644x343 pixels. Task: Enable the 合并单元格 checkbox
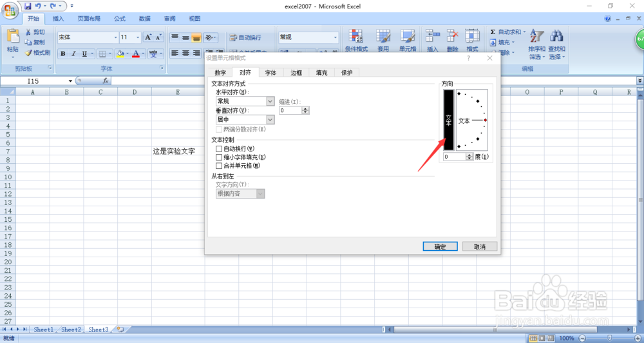219,166
